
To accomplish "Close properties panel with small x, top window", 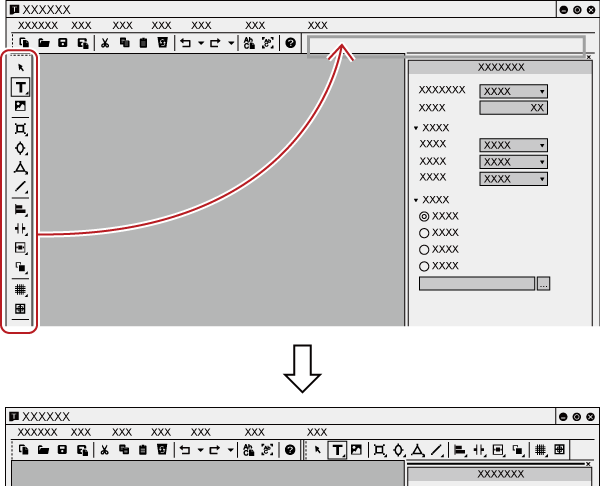I will 589,57.
